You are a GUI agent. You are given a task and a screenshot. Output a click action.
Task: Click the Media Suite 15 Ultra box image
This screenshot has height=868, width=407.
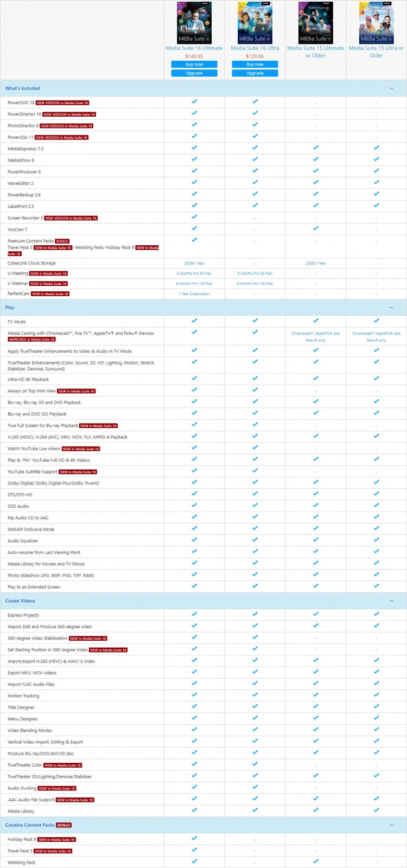click(x=377, y=22)
